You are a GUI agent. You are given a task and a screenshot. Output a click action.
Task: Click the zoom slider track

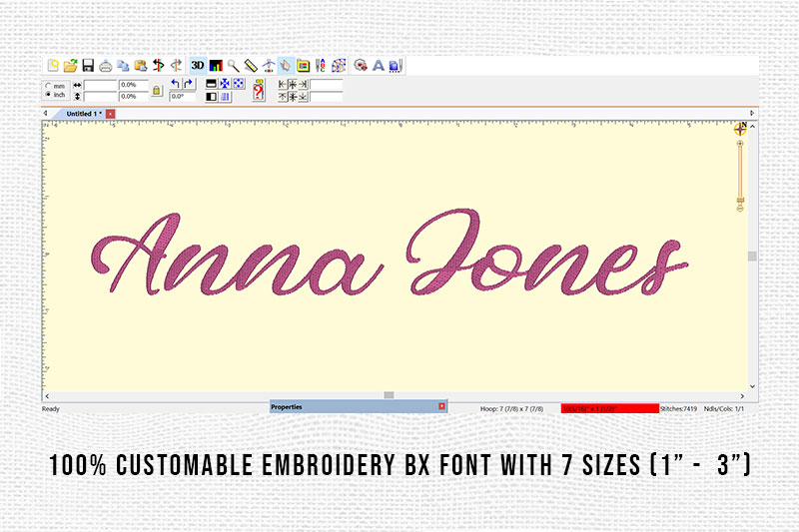coord(740,171)
